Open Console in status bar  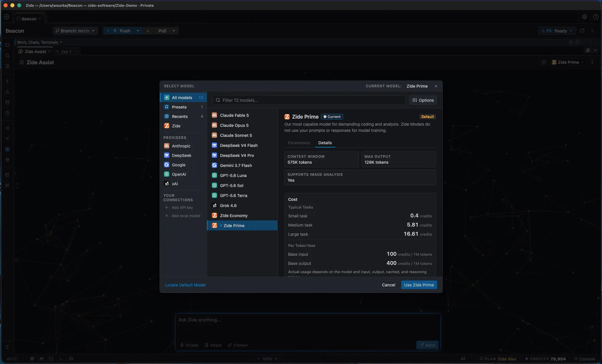click(x=585, y=359)
